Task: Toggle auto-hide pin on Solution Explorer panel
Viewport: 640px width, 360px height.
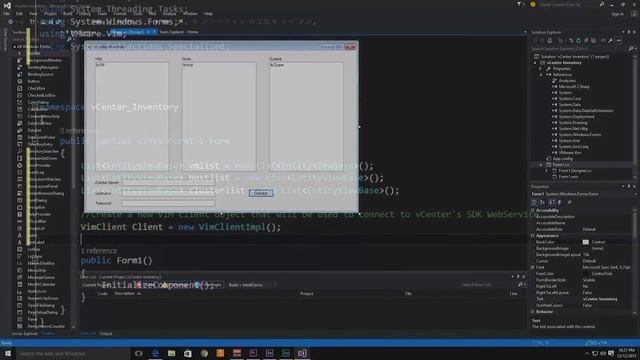Action: tap(629, 32)
